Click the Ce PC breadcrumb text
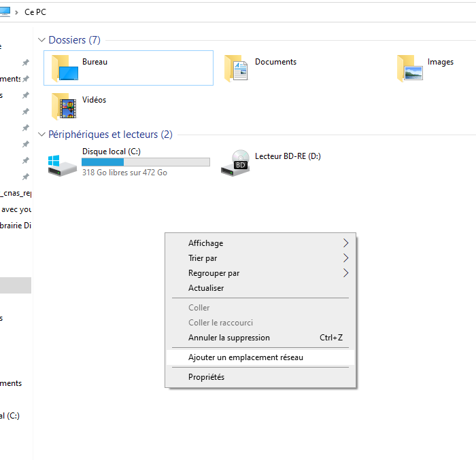This screenshot has width=476, height=460. tap(35, 12)
